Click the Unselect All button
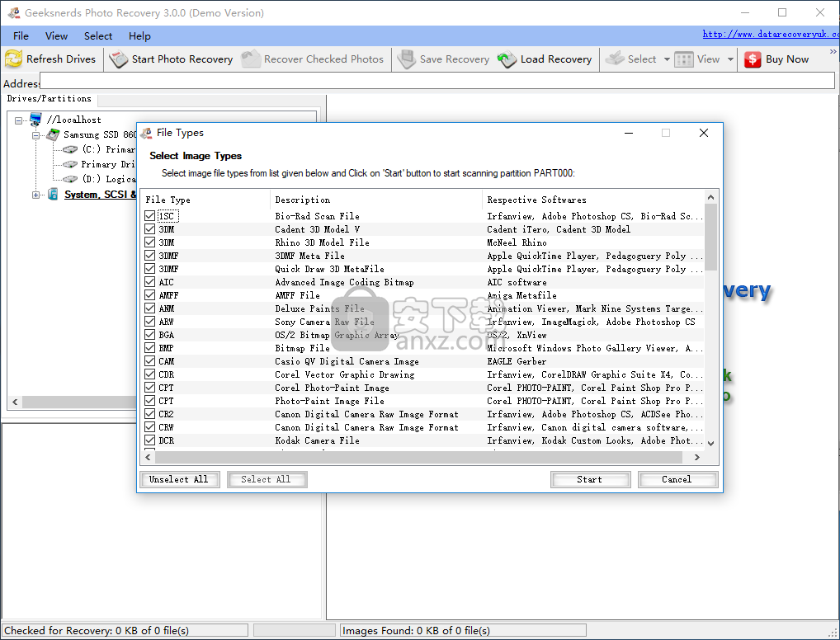 (180, 479)
